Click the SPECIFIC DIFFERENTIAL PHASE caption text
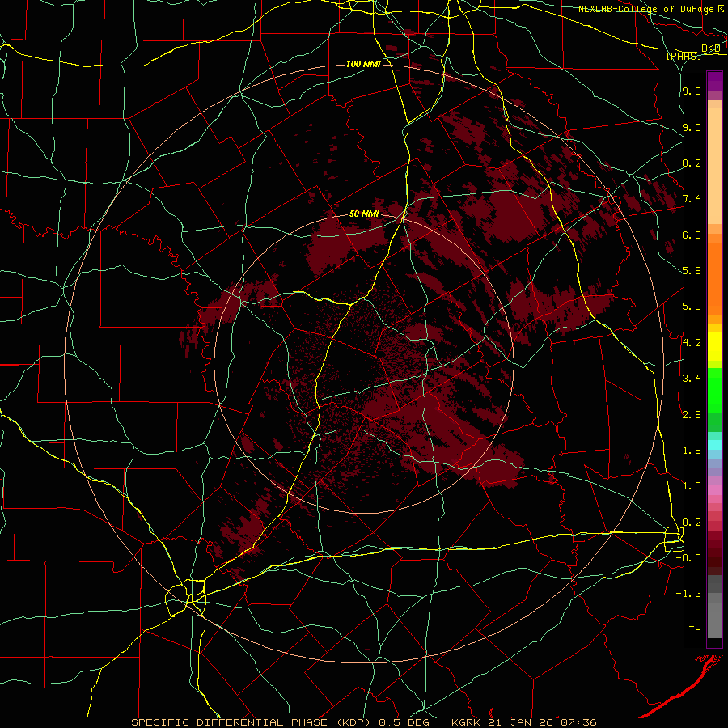 click(x=231, y=722)
